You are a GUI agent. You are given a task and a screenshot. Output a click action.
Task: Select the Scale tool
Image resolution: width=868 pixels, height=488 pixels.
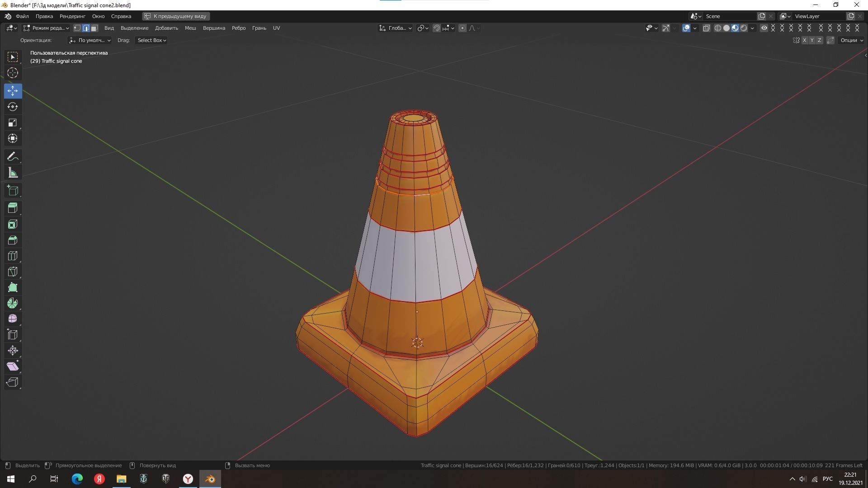coord(13,122)
